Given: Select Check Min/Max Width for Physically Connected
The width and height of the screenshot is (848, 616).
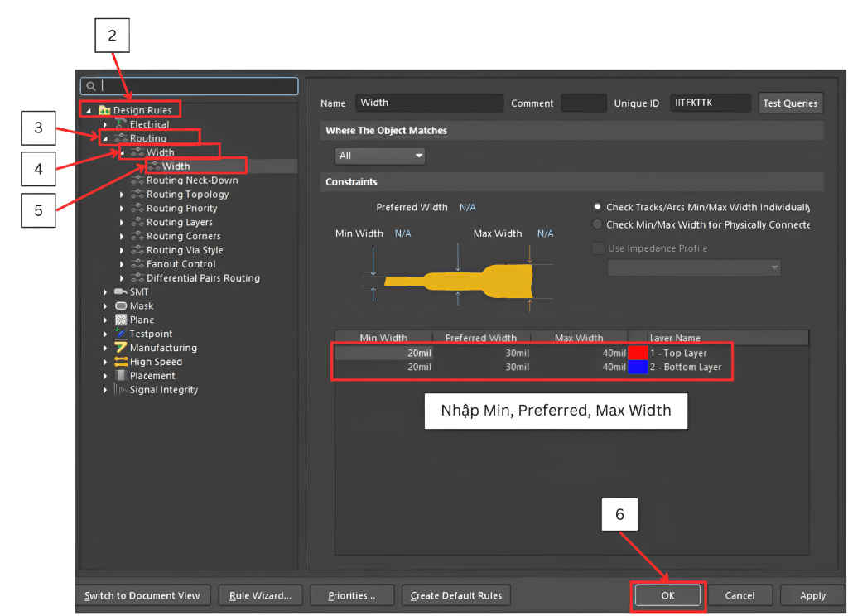Looking at the screenshot, I should pyautogui.click(x=598, y=224).
